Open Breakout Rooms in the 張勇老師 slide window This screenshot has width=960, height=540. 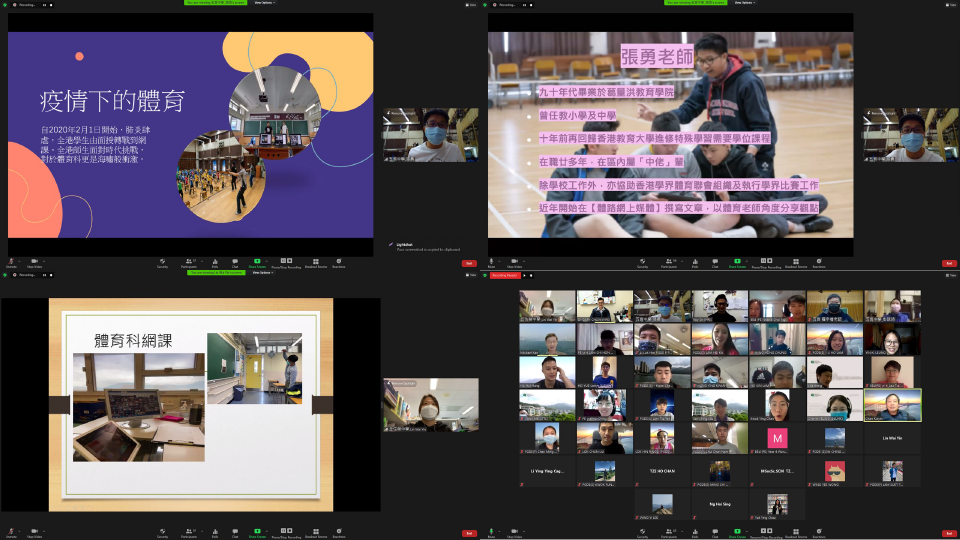796,263
